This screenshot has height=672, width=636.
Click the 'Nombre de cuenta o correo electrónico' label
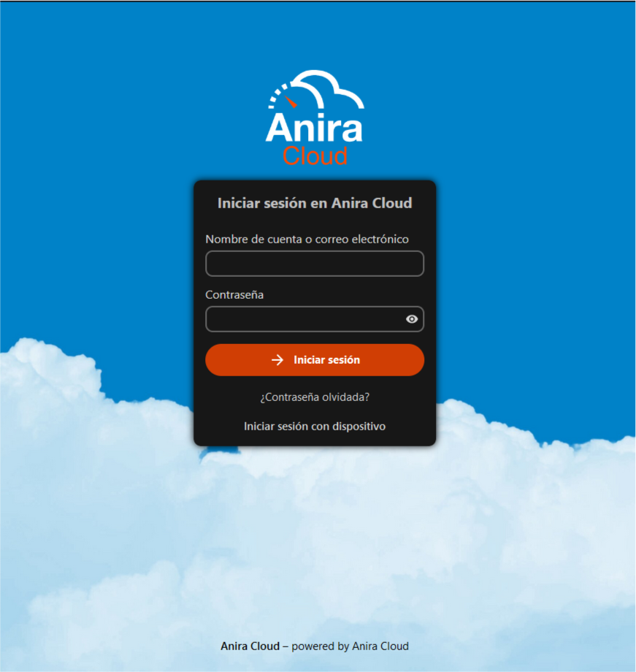coord(307,239)
